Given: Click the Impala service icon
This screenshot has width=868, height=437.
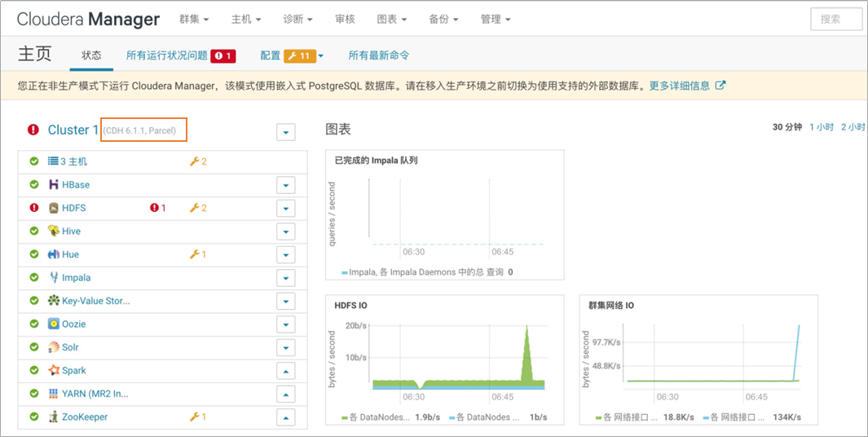Looking at the screenshot, I should tap(54, 277).
